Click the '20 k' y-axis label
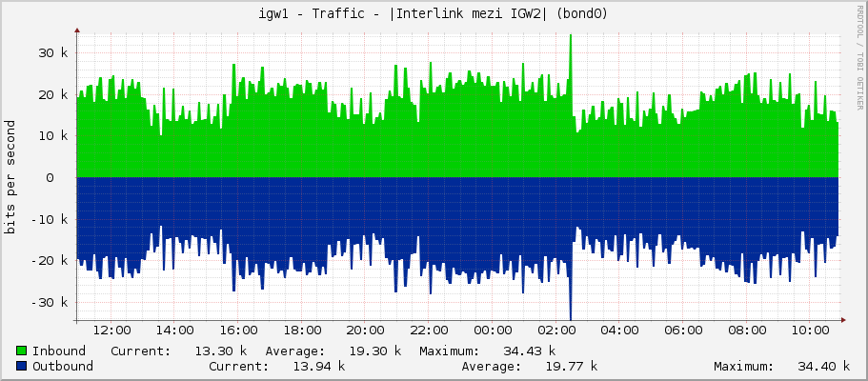Viewport: 868px width, 381px height. [x=53, y=94]
